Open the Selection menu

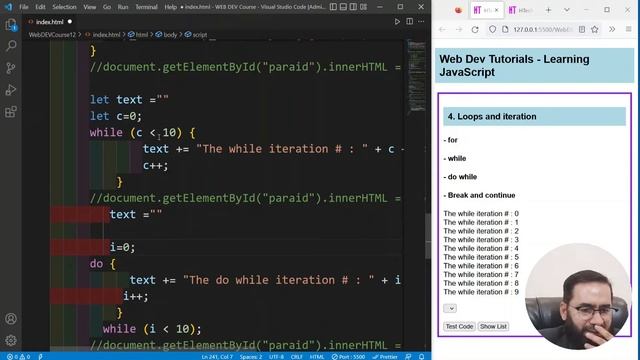(x=64, y=7)
